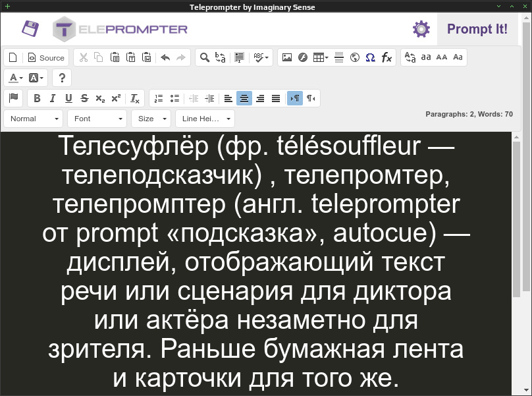This screenshot has width=532, height=396.
Task: Open the Line Height dropdown
Action: 205,119
